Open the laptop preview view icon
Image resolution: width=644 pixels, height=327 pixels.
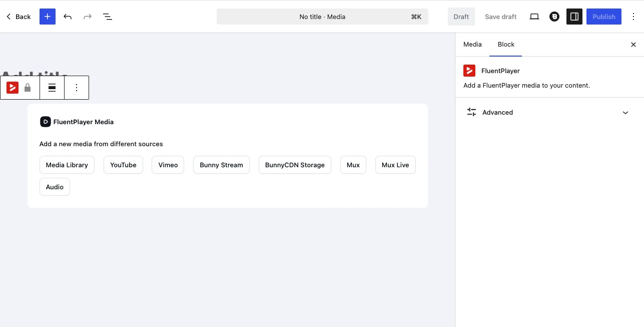pyautogui.click(x=534, y=17)
